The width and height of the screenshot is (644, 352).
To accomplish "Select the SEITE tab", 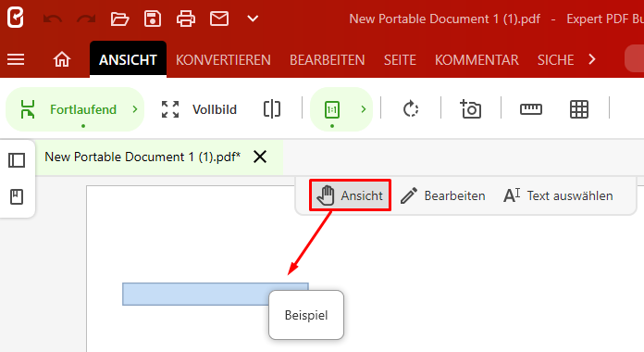I will point(400,60).
